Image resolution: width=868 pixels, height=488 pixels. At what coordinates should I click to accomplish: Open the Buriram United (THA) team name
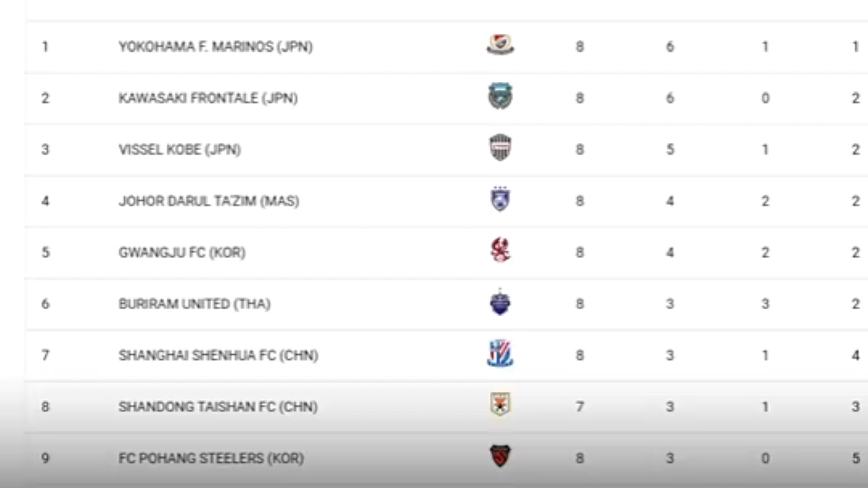click(x=195, y=304)
